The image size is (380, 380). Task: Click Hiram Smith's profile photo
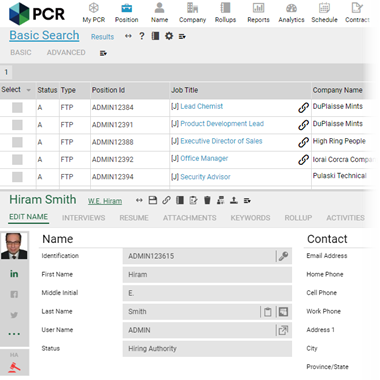pyautogui.click(x=14, y=246)
